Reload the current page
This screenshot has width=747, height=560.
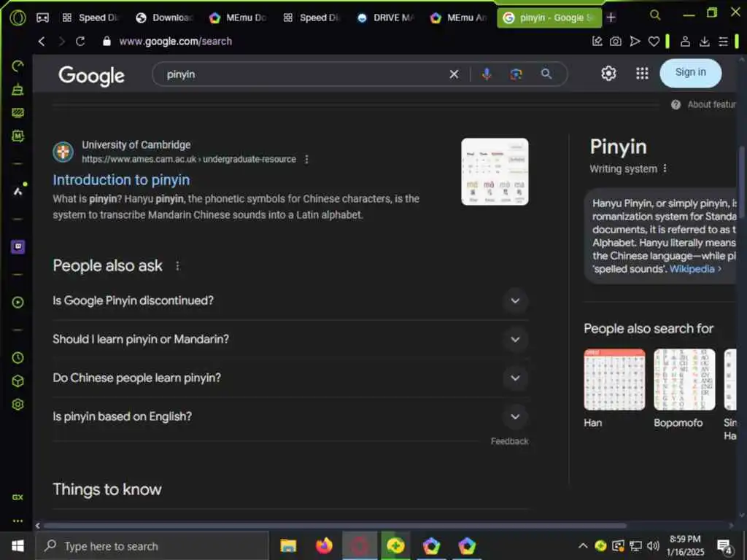click(x=80, y=42)
